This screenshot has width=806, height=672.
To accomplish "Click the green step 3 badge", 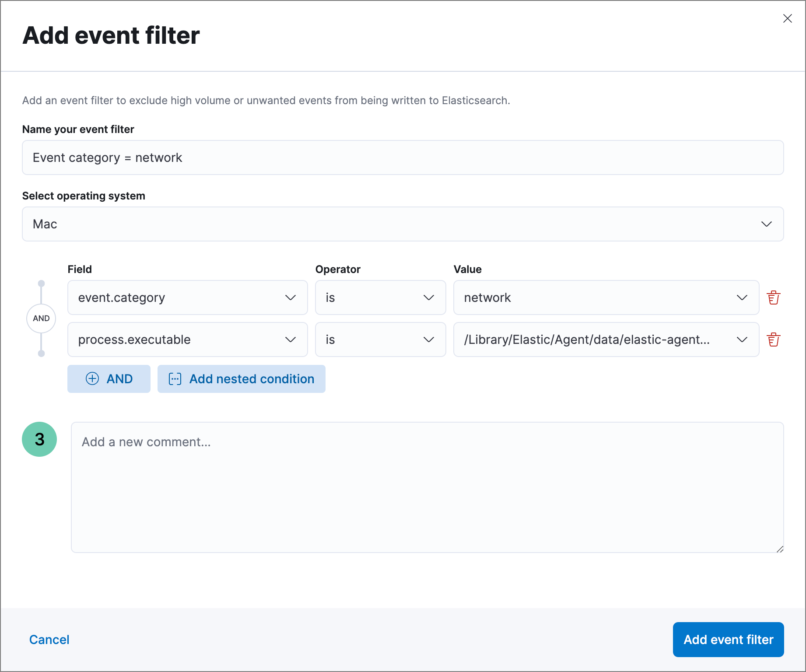I will [x=39, y=439].
